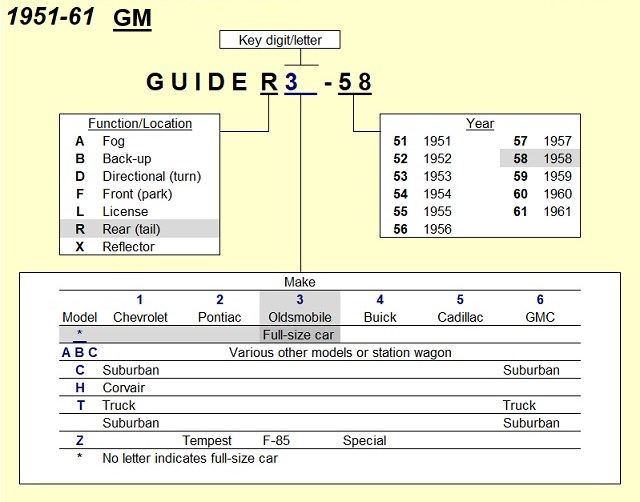This screenshot has width=640, height=502.
Task: Select year 1959 entry
Action: click(542, 176)
